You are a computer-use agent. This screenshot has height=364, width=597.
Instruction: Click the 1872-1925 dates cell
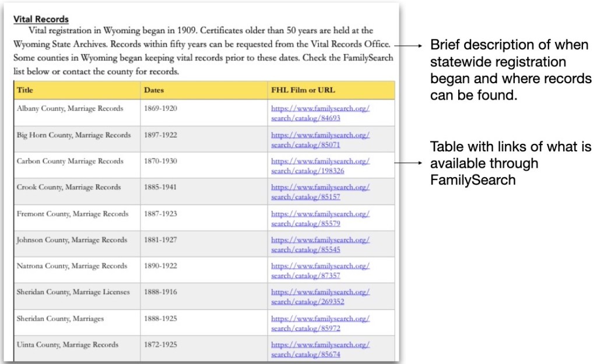click(x=161, y=345)
